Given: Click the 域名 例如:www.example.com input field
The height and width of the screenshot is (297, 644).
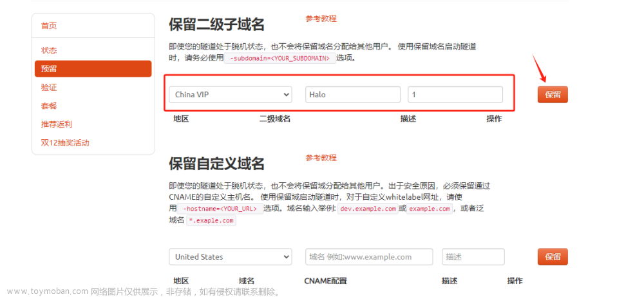Looking at the screenshot, I should (x=369, y=257).
